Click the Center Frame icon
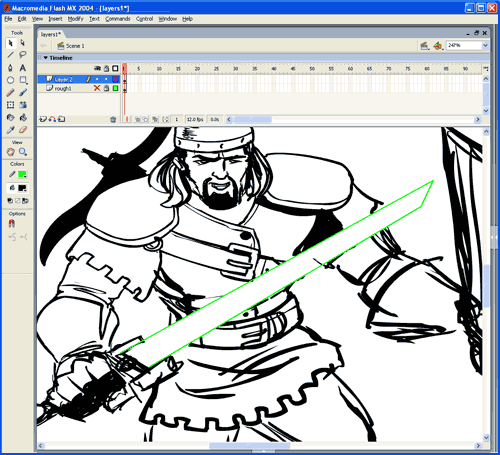The height and width of the screenshot is (455, 500). (127, 119)
